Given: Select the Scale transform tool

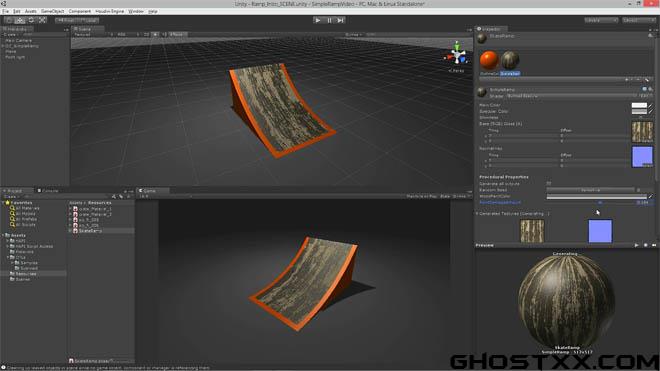Looking at the screenshot, I should pos(42,20).
